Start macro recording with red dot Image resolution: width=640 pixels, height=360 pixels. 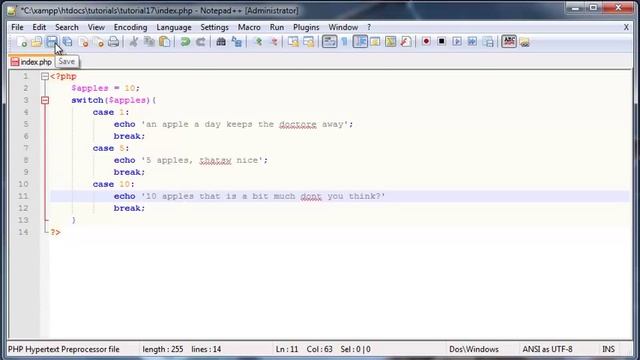tap(426, 42)
